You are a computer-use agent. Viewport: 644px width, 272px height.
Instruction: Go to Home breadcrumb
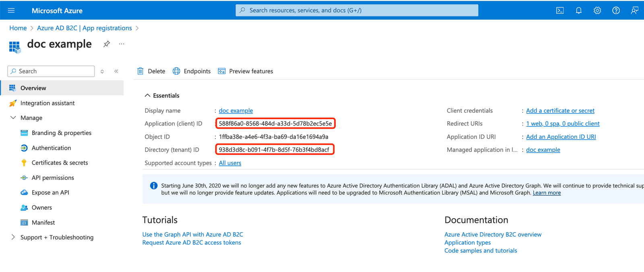click(x=18, y=28)
